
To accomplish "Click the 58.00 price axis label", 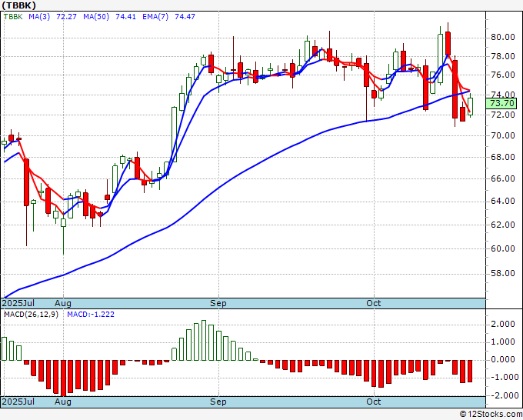I will (x=503, y=274).
